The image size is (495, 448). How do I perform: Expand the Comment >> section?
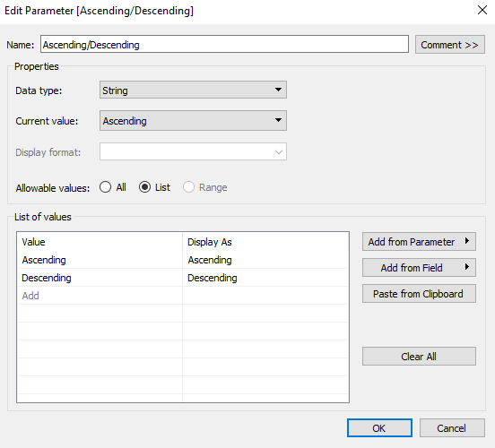[450, 45]
